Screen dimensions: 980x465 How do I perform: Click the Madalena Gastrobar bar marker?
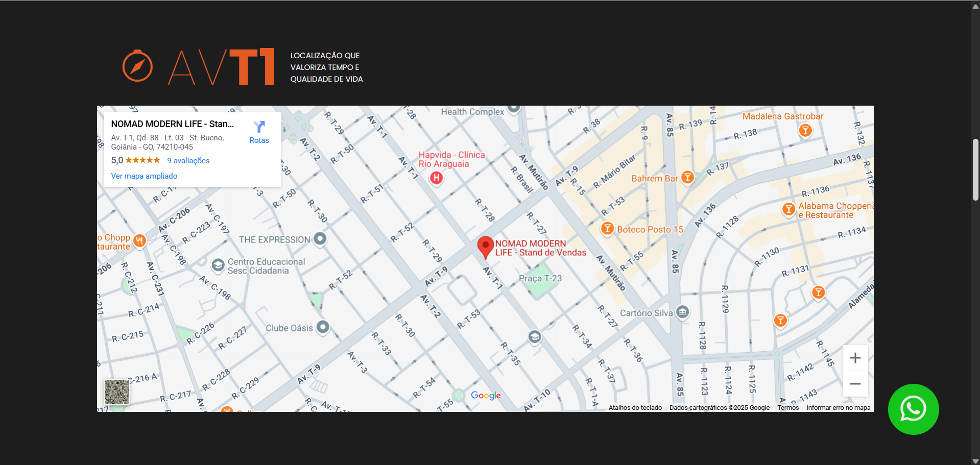805,131
